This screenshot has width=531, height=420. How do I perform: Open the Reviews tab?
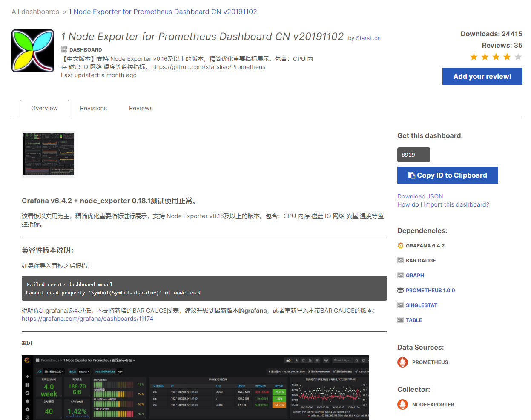coord(141,108)
